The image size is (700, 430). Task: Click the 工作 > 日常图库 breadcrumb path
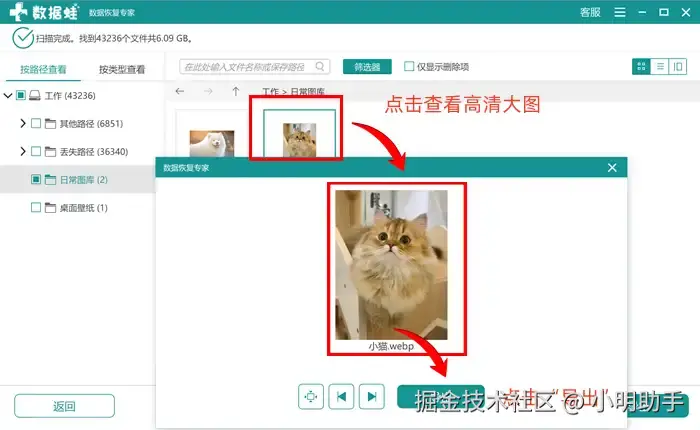coord(293,92)
